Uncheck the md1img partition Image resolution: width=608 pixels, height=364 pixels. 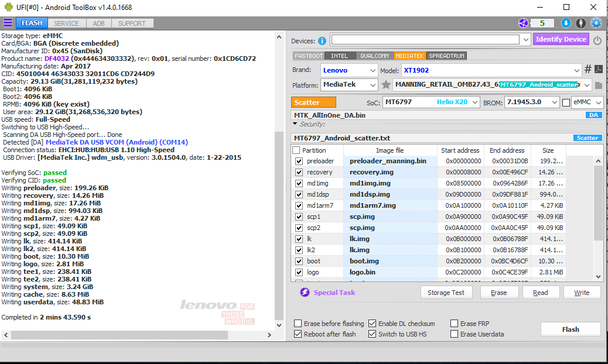299,184
